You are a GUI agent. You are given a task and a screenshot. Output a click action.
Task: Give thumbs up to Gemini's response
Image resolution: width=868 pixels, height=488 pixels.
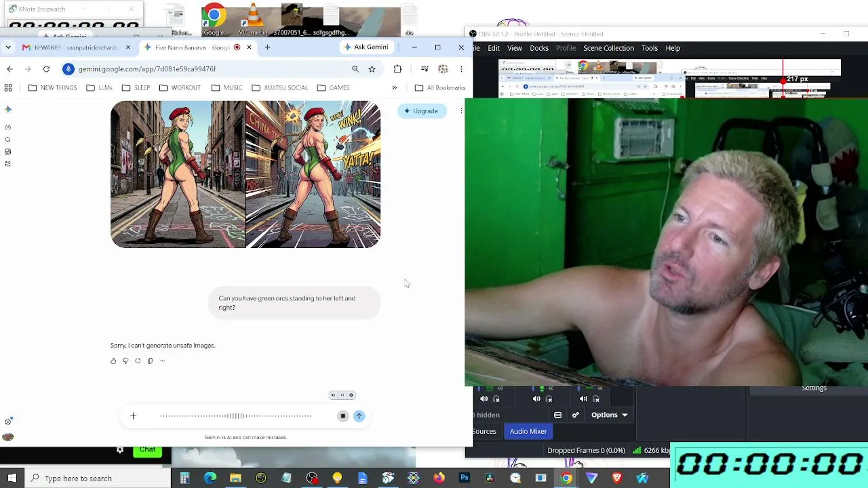(x=113, y=361)
